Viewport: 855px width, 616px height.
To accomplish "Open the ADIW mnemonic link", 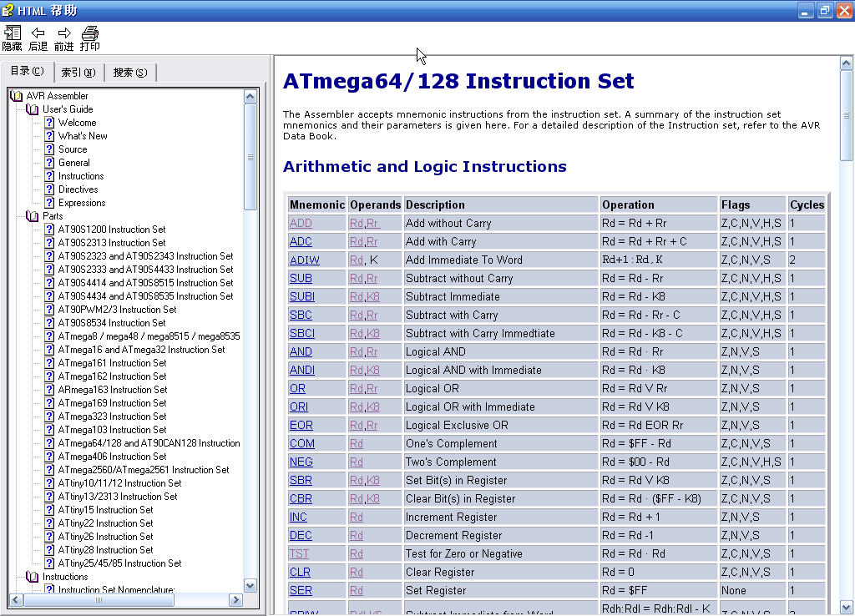I will coord(304,260).
